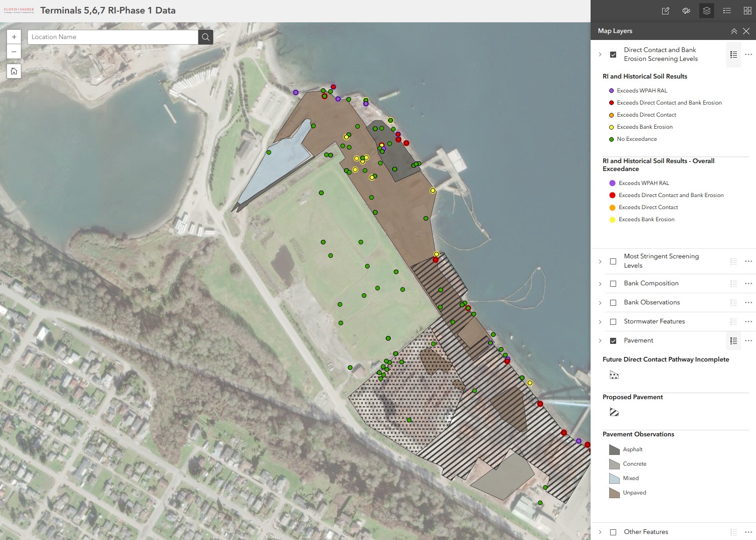Collapse the Map Layers panel
The image size is (756, 540).
(734, 31)
